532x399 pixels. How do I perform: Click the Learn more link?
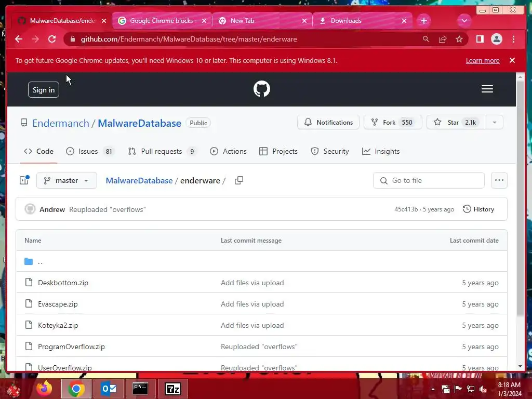[x=483, y=60]
